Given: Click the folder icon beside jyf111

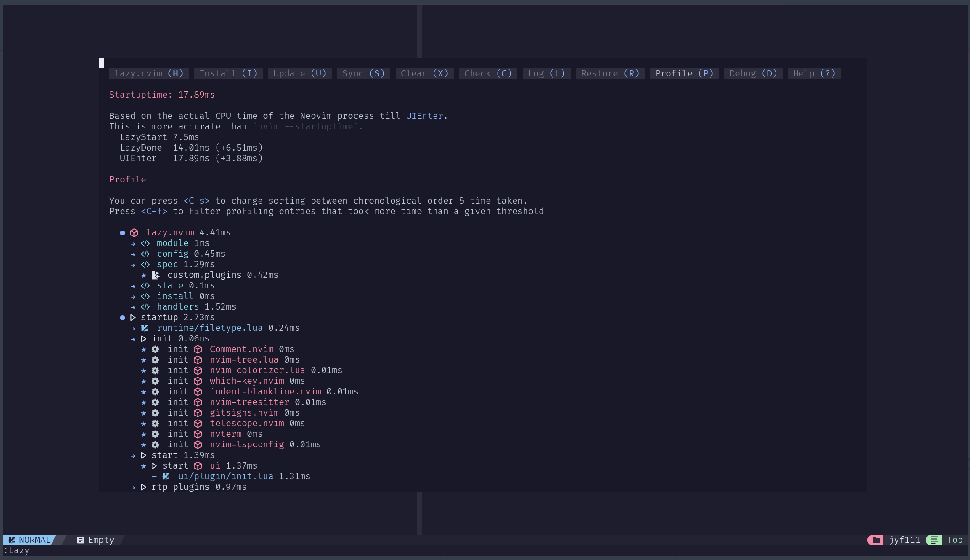Looking at the screenshot, I should [876, 540].
